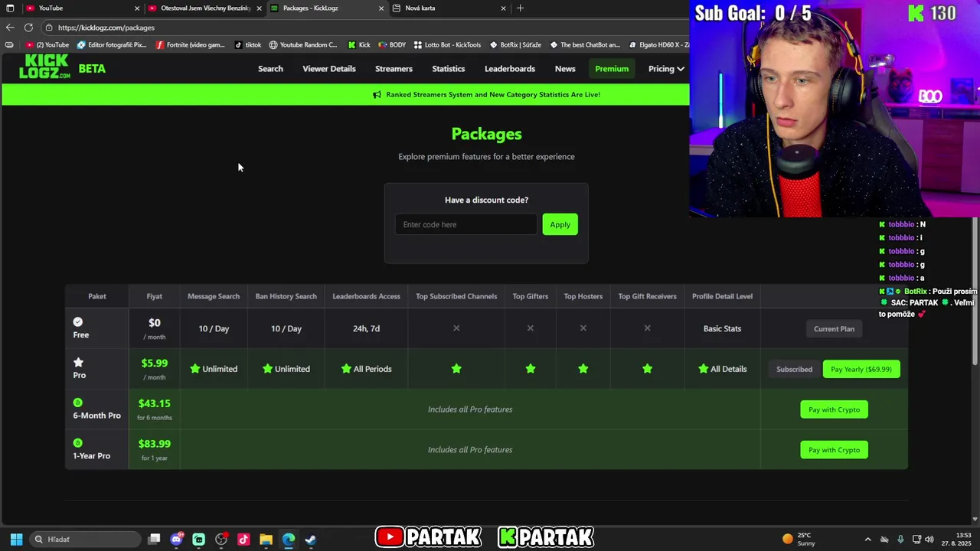The height and width of the screenshot is (551, 980).
Task: Switch to the Nová karta tab
Action: point(450,8)
